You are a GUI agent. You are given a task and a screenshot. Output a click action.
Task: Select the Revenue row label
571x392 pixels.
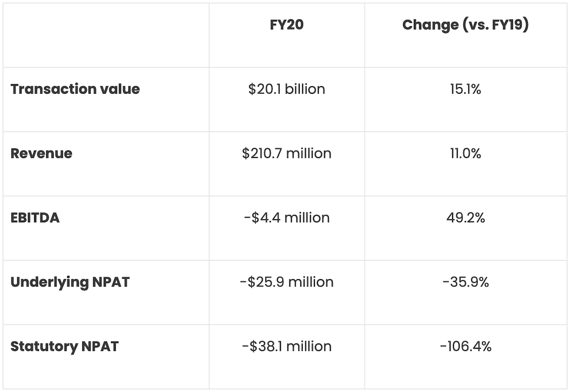click(41, 153)
